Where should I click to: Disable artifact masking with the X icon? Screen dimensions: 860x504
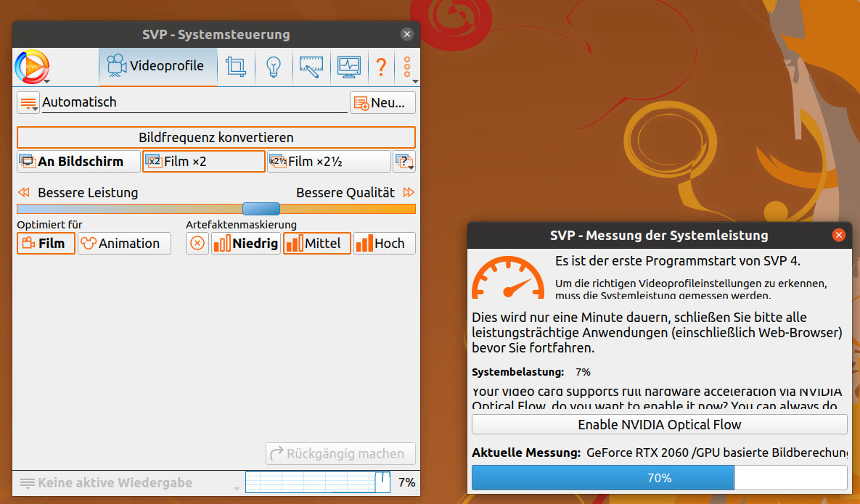[197, 244]
